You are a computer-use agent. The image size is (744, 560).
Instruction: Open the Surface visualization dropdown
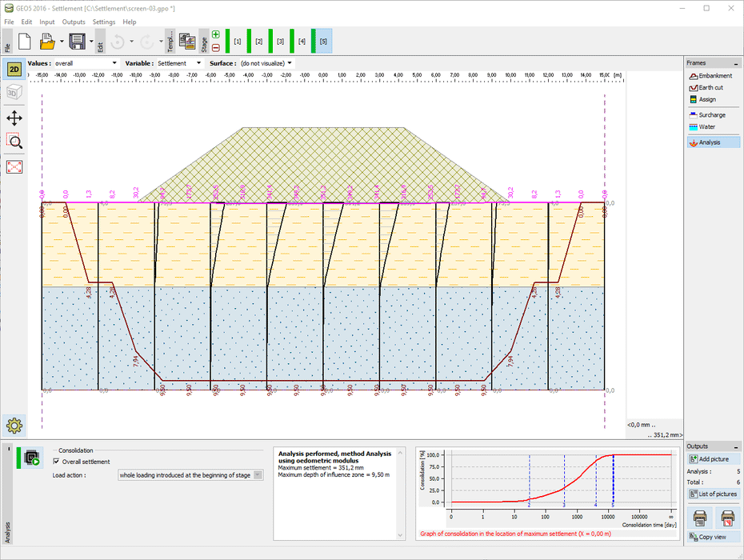(x=266, y=63)
